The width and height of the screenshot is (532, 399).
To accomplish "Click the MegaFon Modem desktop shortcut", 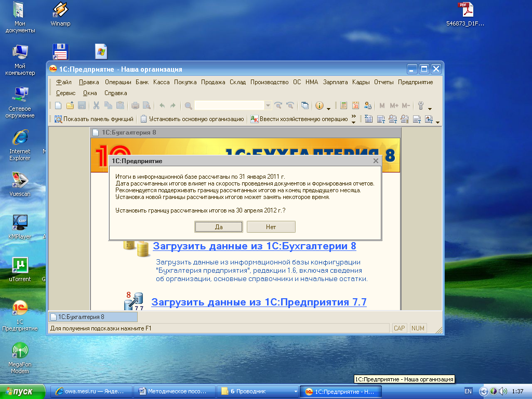I will click(20, 358).
